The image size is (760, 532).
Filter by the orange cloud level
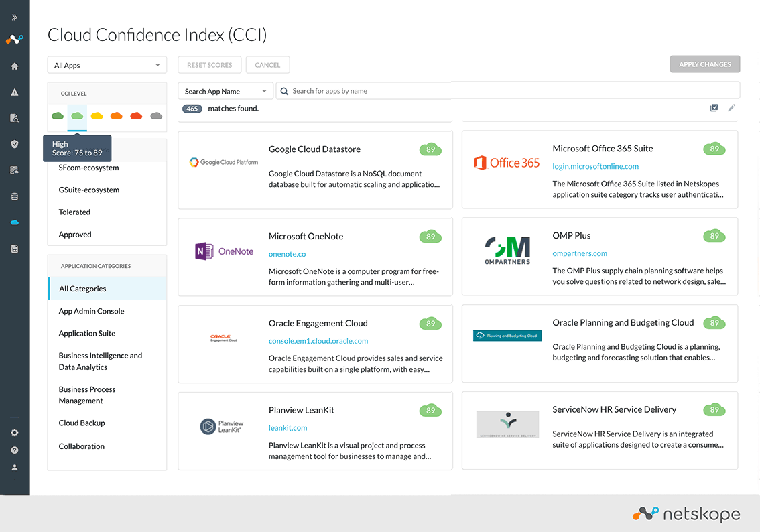[117, 115]
